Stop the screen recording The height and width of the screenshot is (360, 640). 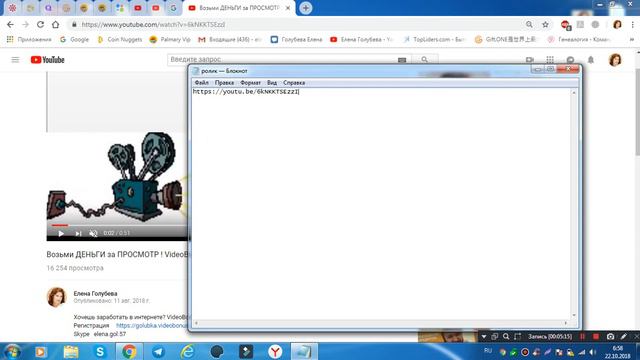click(596, 337)
